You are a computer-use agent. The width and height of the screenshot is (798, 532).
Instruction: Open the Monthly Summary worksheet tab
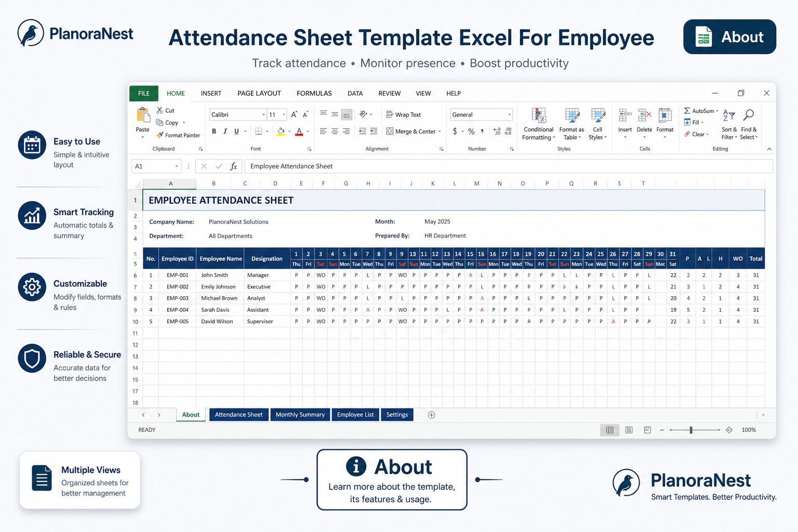click(300, 415)
